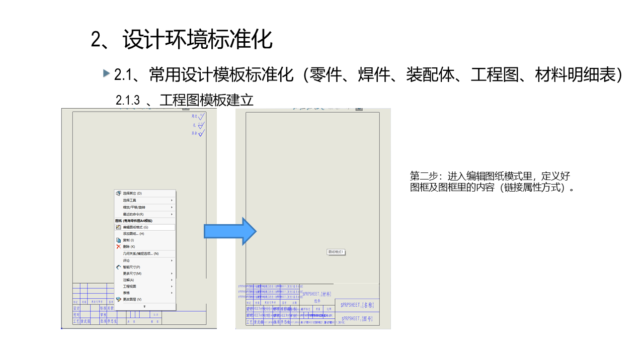Click the Edit Sheet Format pencil icon

119,227
